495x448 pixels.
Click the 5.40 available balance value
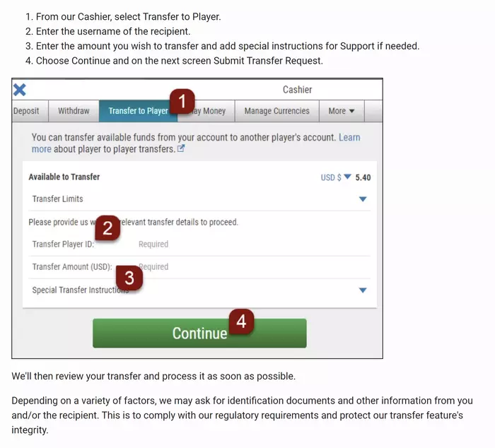pyautogui.click(x=363, y=177)
